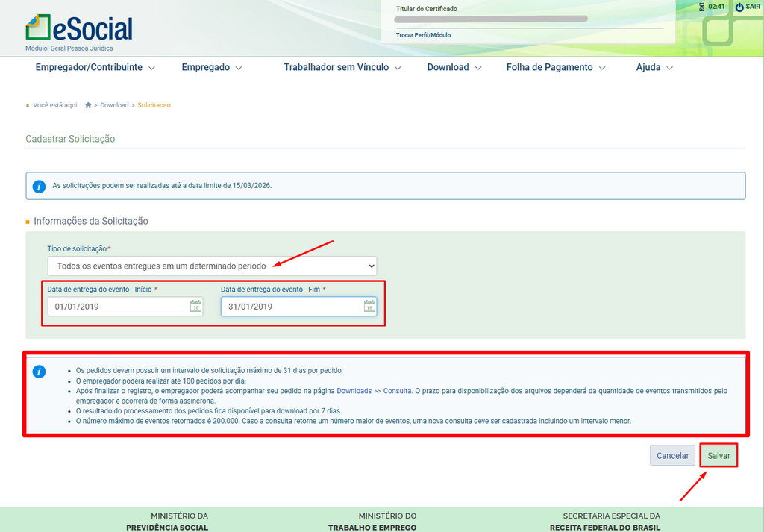Open the Download menu
The width and height of the screenshot is (764, 532).
[x=454, y=67]
